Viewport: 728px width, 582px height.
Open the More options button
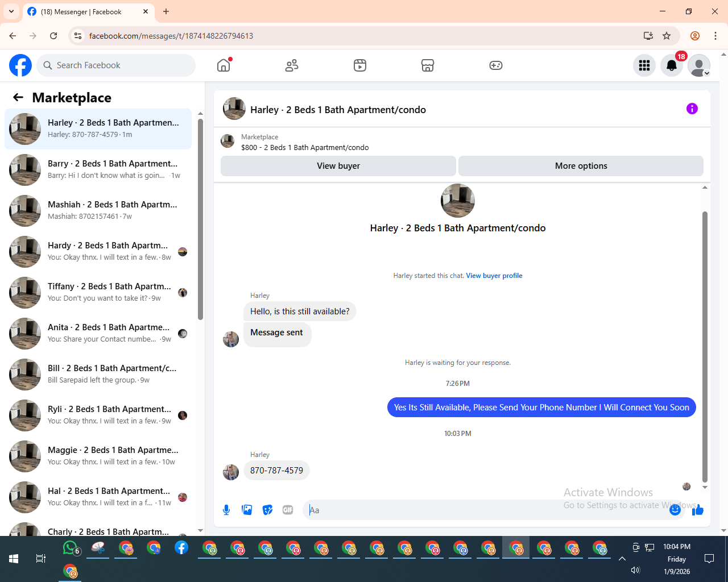(581, 166)
